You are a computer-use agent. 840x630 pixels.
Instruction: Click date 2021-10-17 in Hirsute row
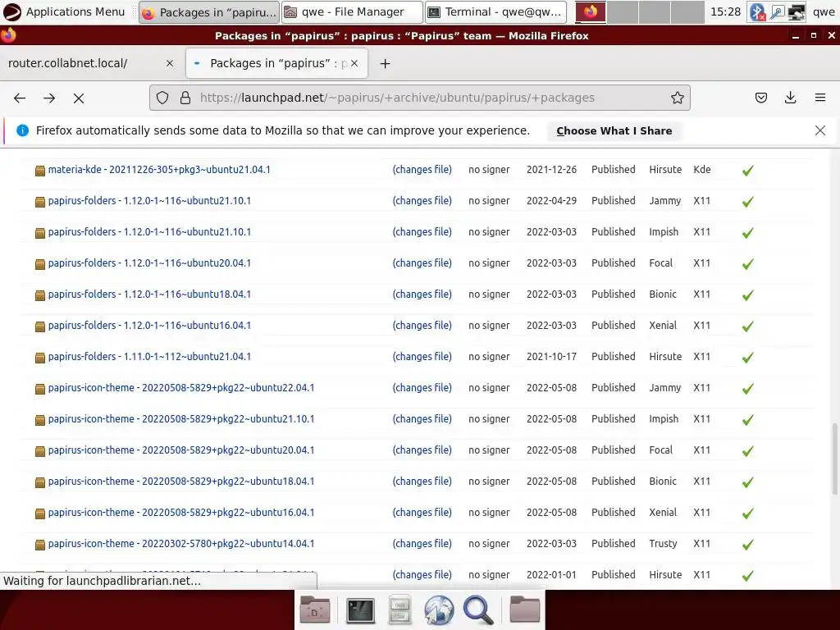pos(551,357)
